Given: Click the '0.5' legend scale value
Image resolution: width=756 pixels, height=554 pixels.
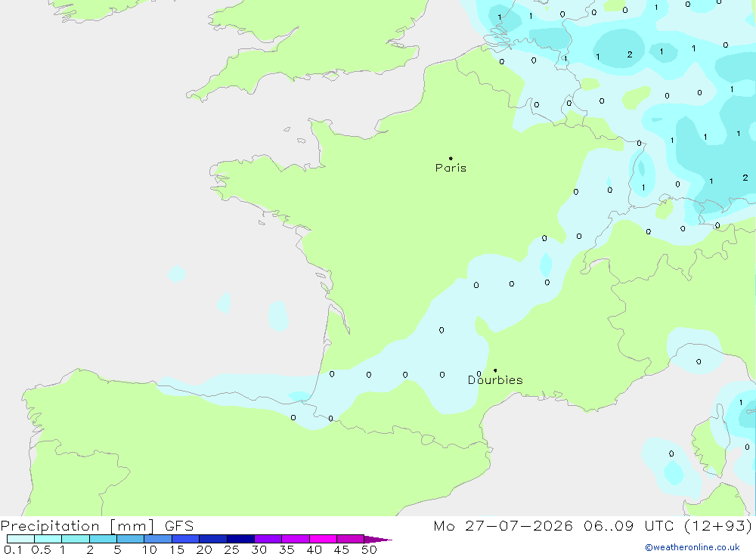Looking at the screenshot, I should click(41, 549).
